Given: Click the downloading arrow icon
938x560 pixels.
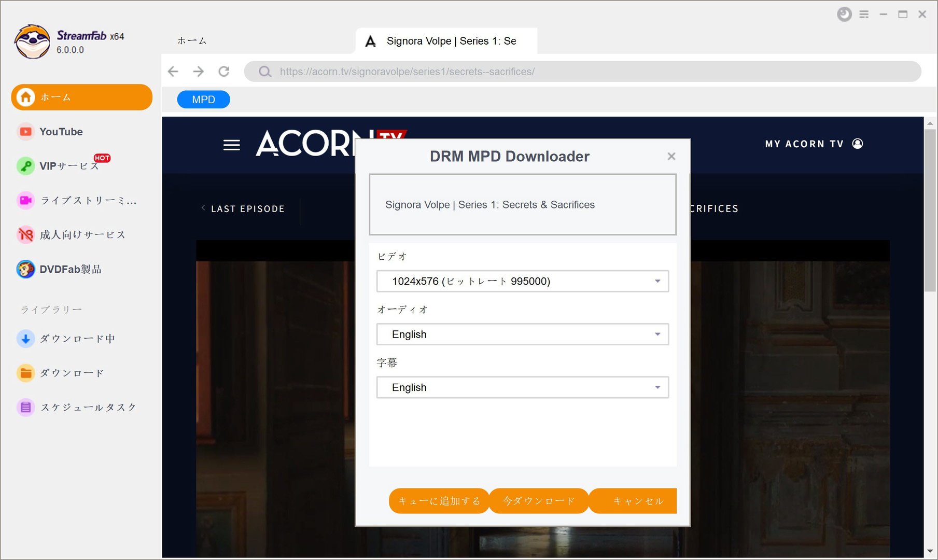Looking at the screenshot, I should [25, 339].
